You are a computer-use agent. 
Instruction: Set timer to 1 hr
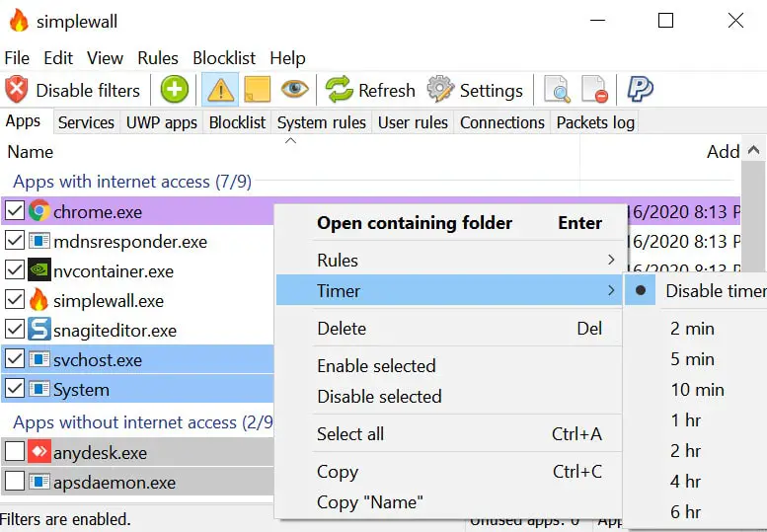click(x=696, y=420)
